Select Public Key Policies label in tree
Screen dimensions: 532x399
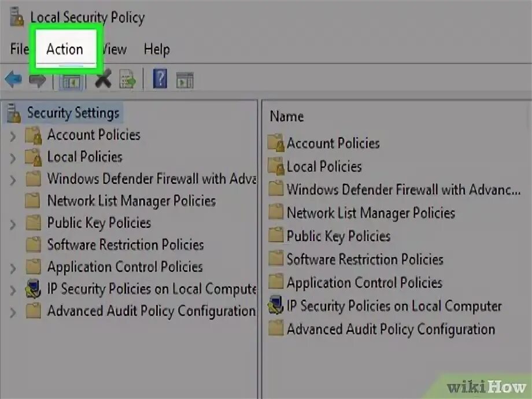99,223
